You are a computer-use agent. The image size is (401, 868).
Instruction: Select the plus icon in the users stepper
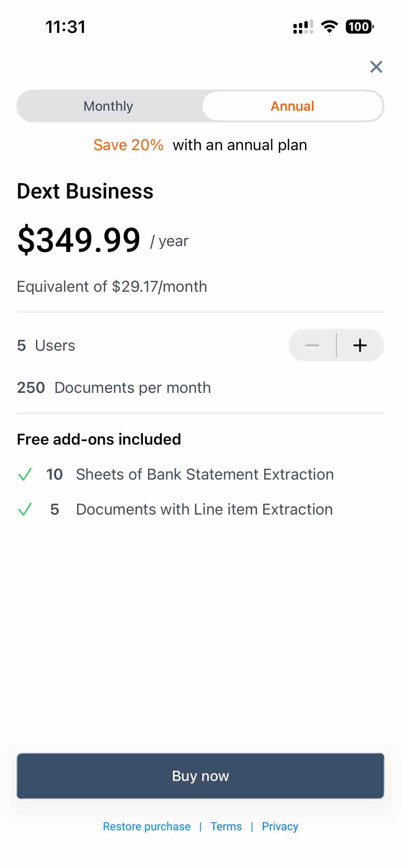click(x=360, y=345)
